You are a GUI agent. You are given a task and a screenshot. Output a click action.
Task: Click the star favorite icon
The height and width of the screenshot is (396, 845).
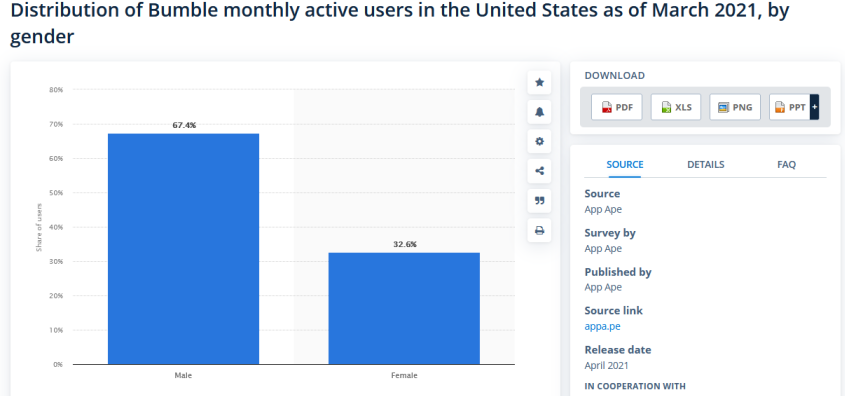(539, 82)
